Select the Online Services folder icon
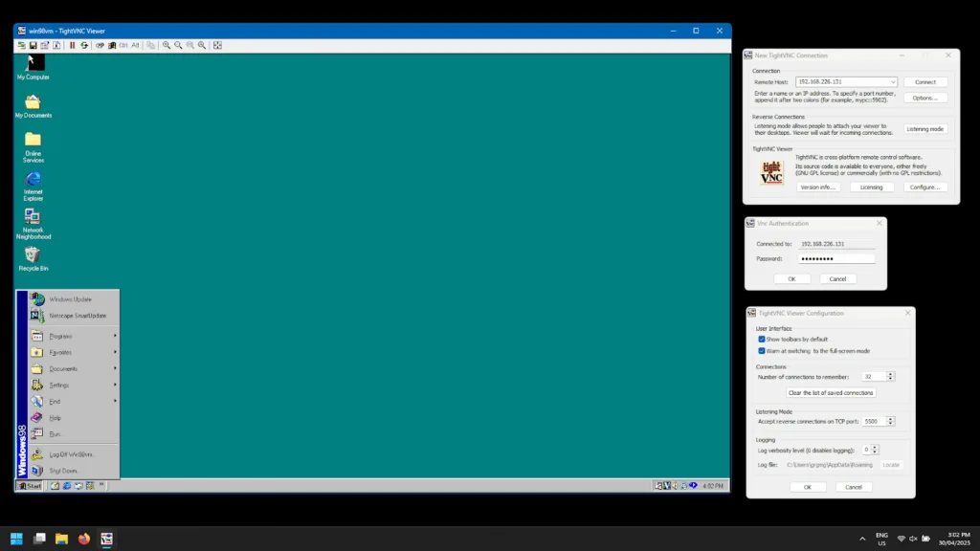 (33, 147)
